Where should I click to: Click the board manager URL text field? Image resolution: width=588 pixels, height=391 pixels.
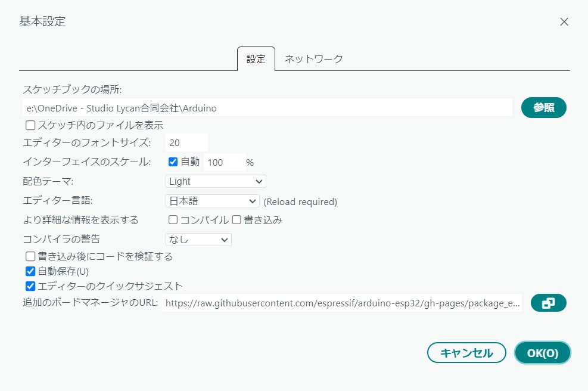343,303
